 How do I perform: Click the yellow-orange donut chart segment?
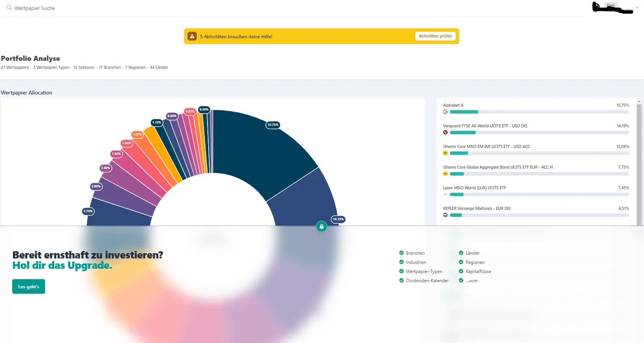pyautogui.click(x=162, y=153)
